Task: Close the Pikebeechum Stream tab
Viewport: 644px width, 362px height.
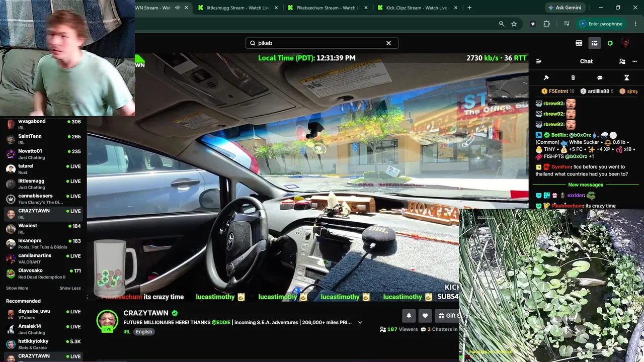Action: coord(366,8)
